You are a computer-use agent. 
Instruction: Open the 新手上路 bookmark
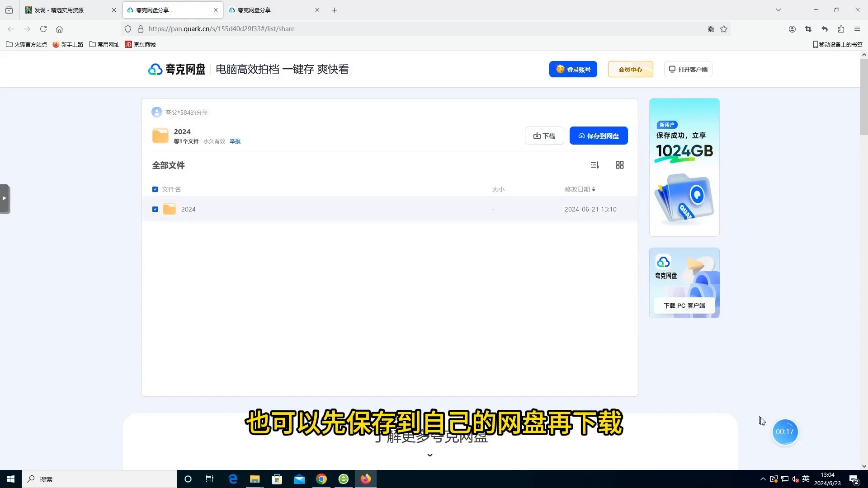(68, 44)
